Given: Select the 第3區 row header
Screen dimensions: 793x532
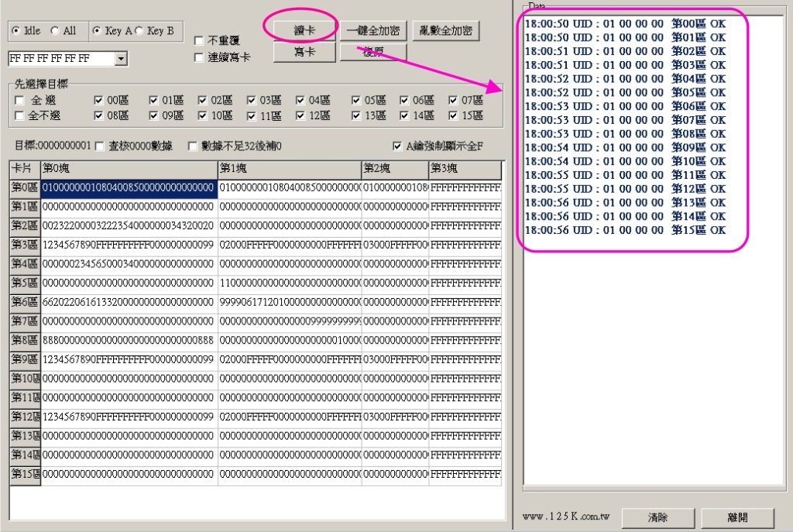Looking at the screenshot, I should [x=25, y=245].
